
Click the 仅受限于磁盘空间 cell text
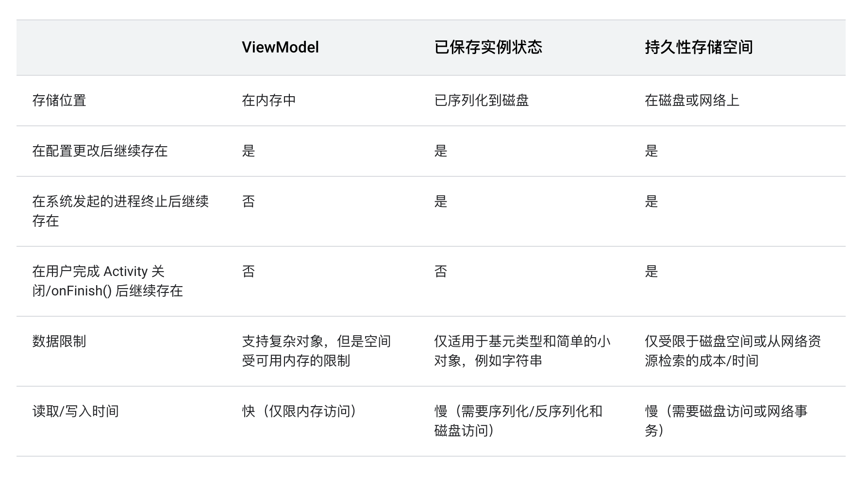click(733, 351)
